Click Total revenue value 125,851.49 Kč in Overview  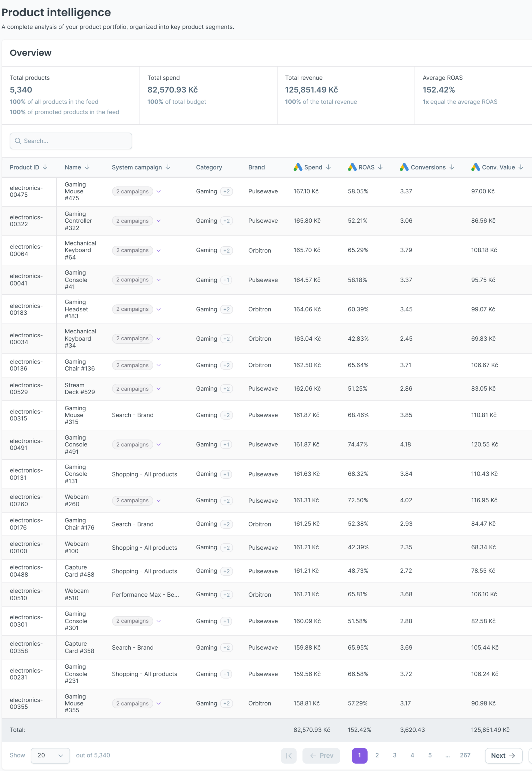311,90
